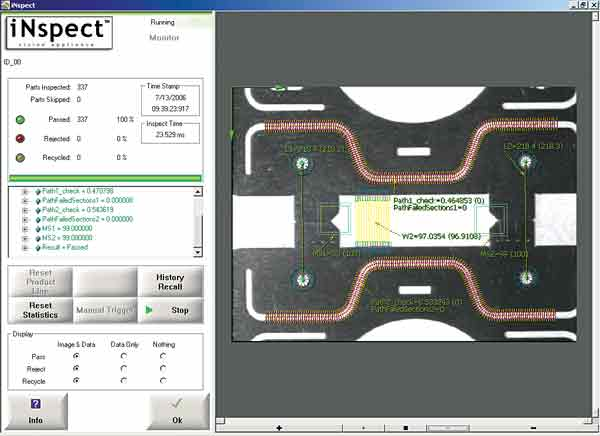Expand the Path1_check tree node
The width and height of the screenshot is (600, 436).
[24, 191]
